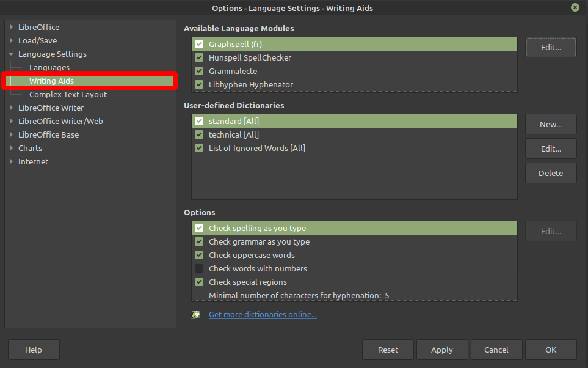This screenshot has width=588, height=368.
Task: Open Get more dictionaries online link
Action: (x=263, y=315)
